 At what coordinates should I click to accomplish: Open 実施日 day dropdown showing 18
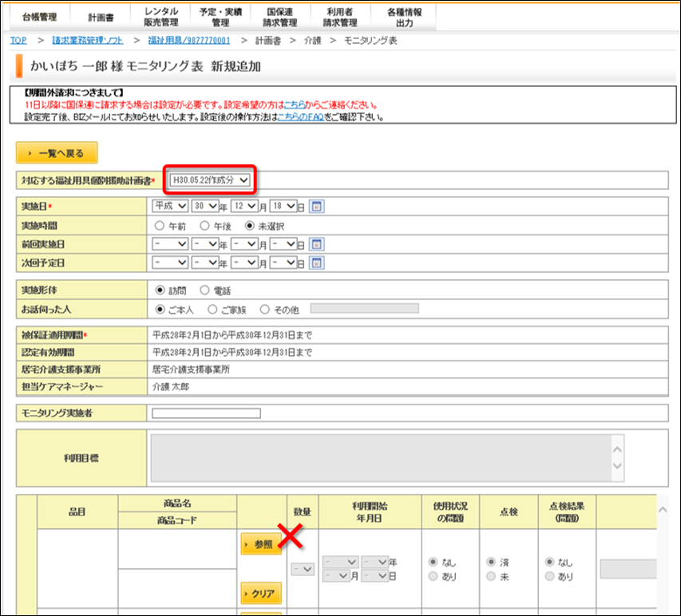point(283,206)
